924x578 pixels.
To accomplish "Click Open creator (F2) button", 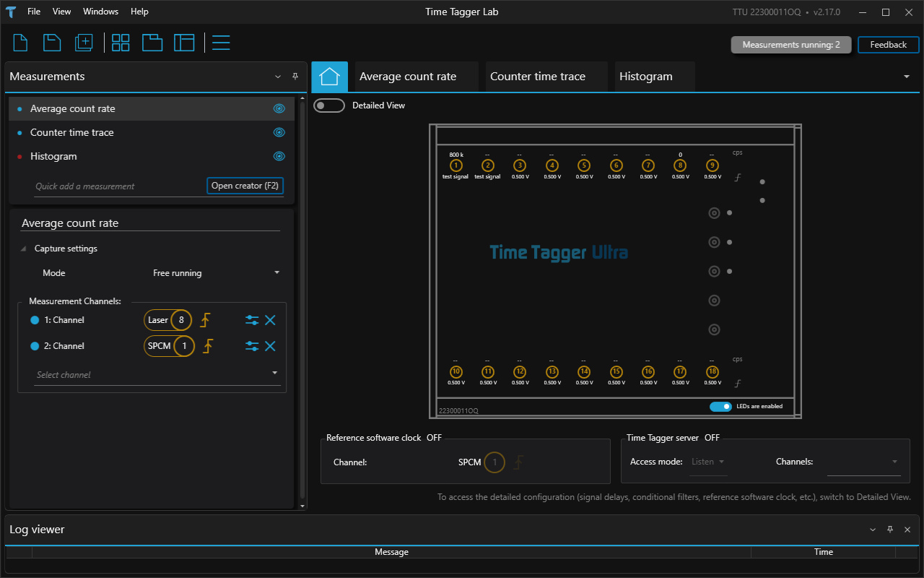I will point(245,186).
